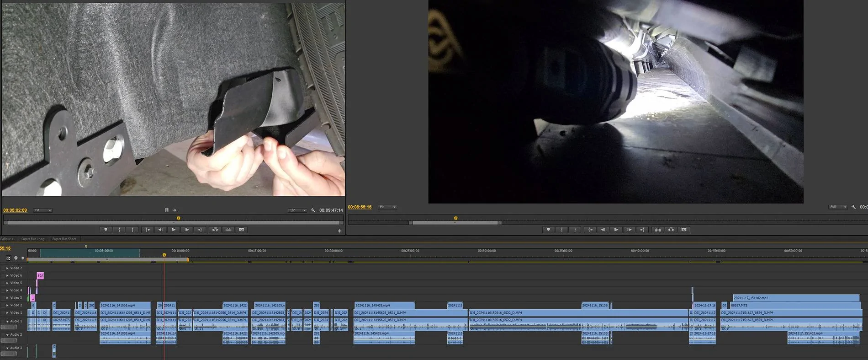The height and width of the screenshot is (360, 868).
Task: Export a frame from the Source monitor
Action: coord(242,230)
